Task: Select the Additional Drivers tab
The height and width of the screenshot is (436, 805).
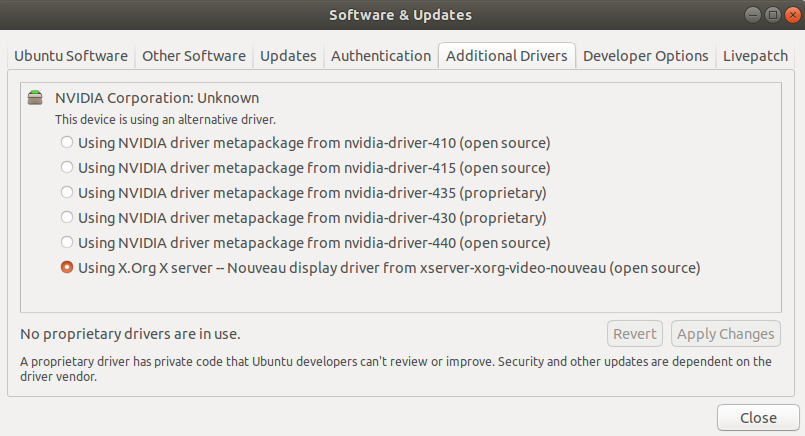Action: click(507, 55)
